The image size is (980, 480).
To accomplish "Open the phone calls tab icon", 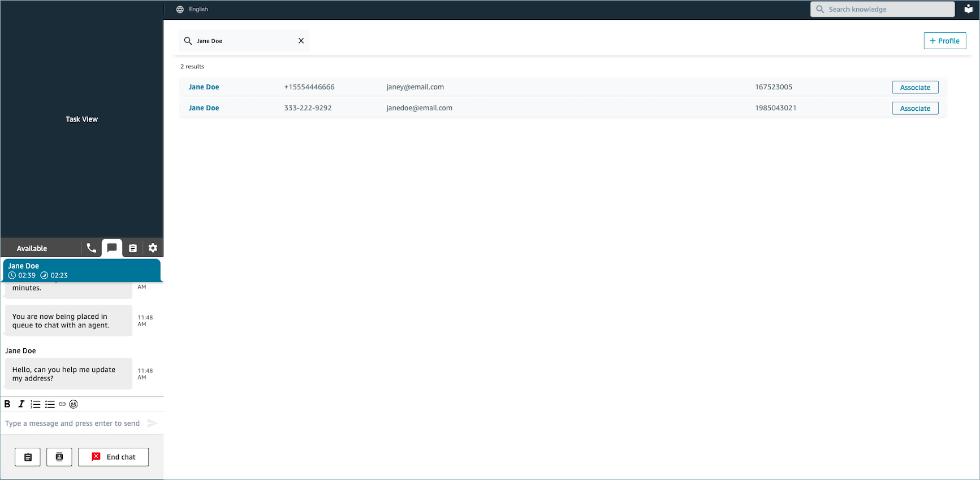I will (x=91, y=248).
